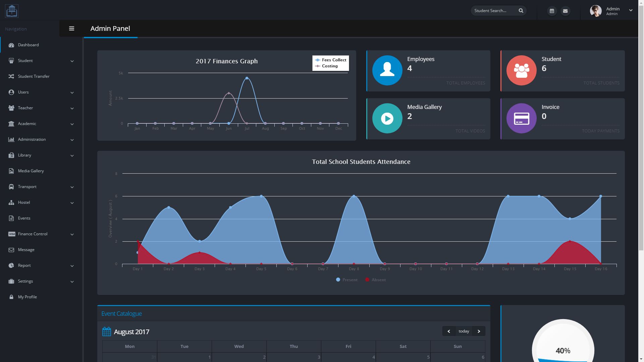The width and height of the screenshot is (644, 362).
Task: Open the calendar icon in header
Action: [552, 11]
